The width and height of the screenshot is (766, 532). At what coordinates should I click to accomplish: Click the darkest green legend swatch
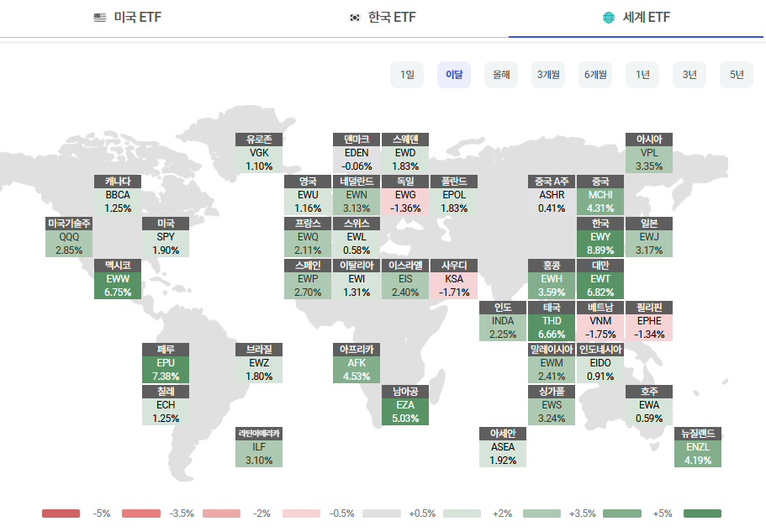click(702, 514)
